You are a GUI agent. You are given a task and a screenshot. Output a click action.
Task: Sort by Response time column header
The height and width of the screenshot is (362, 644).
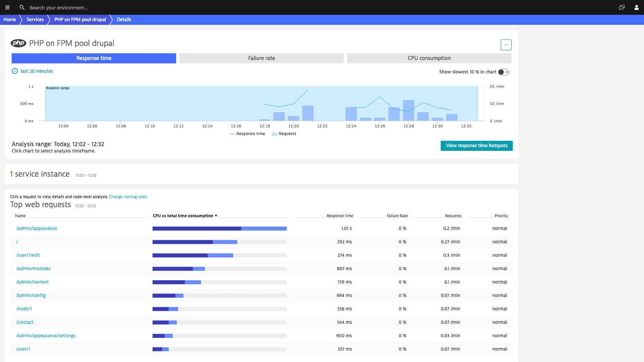[x=340, y=216]
